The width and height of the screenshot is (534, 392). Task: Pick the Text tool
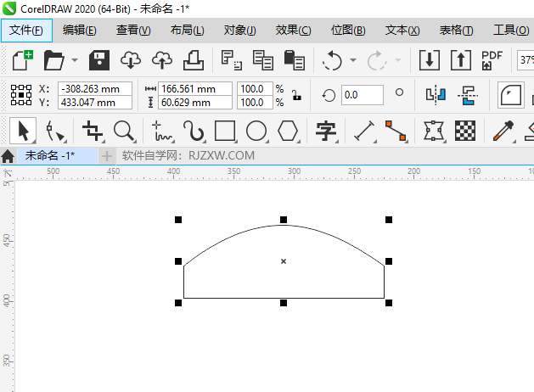[x=326, y=131]
